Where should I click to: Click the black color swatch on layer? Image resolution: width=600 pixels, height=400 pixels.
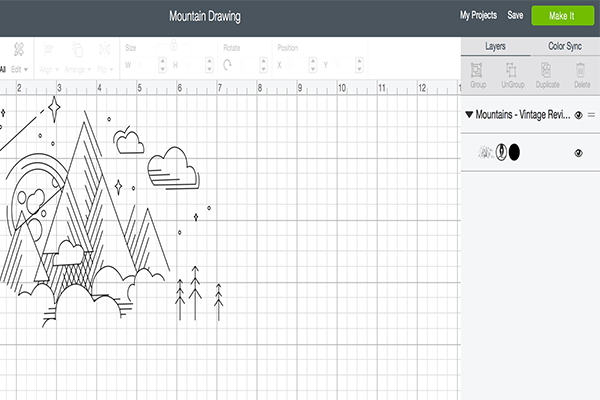tap(514, 152)
